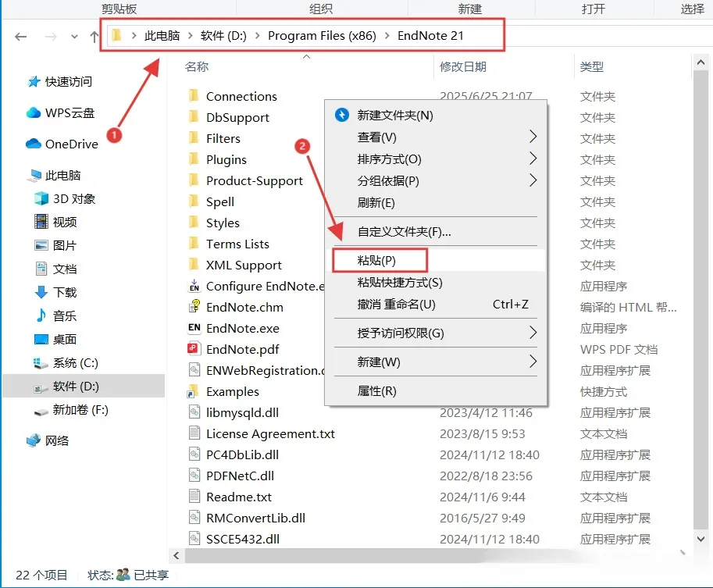The image size is (713, 588).
Task: Select 此电脑 computer icon in sidebar
Action: [34, 176]
